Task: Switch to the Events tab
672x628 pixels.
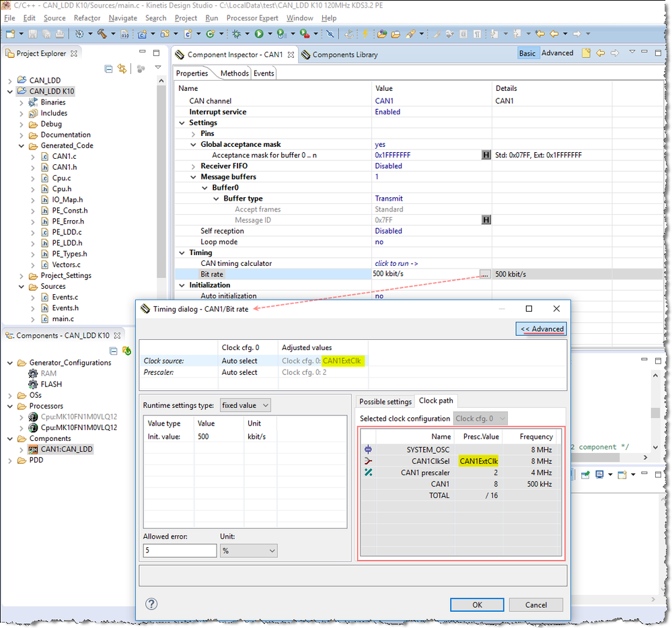Action: pos(264,73)
